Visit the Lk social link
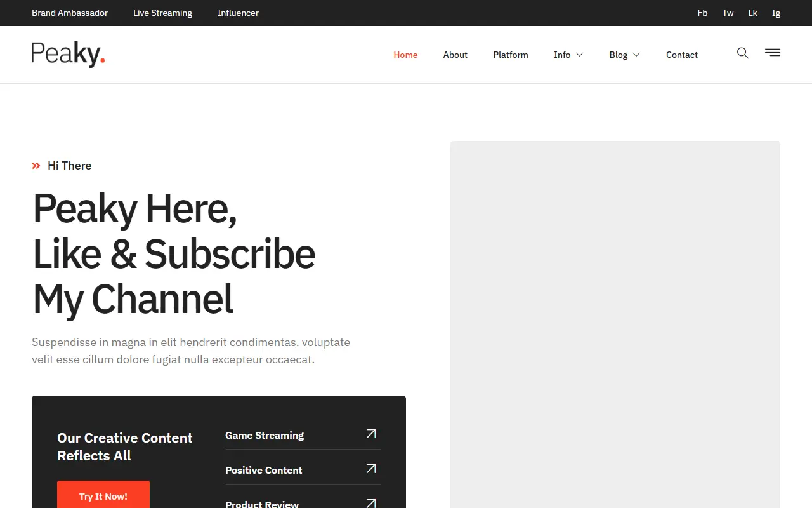Image resolution: width=812 pixels, height=508 pixels. 753,13
